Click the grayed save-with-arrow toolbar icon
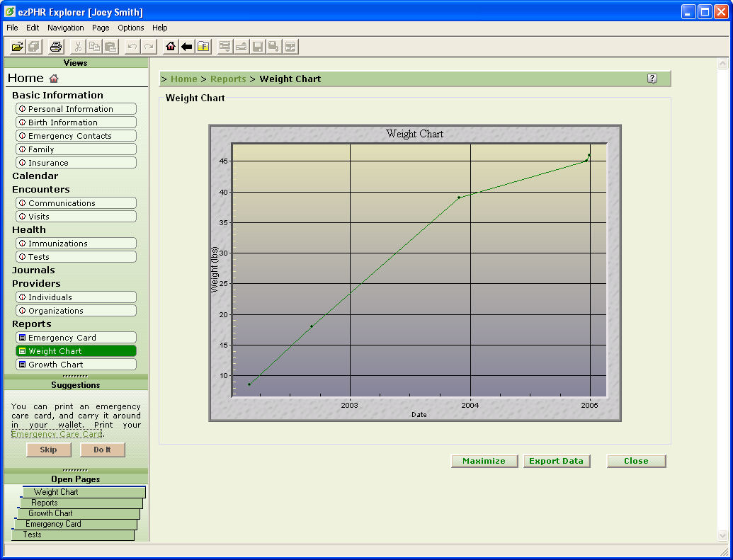The image size is (733, 560). 274,46
